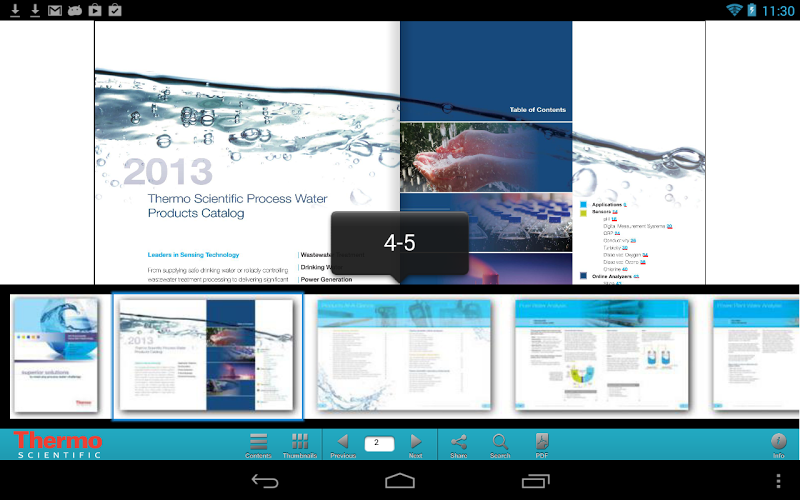Open the Contents list

point(258,445)
